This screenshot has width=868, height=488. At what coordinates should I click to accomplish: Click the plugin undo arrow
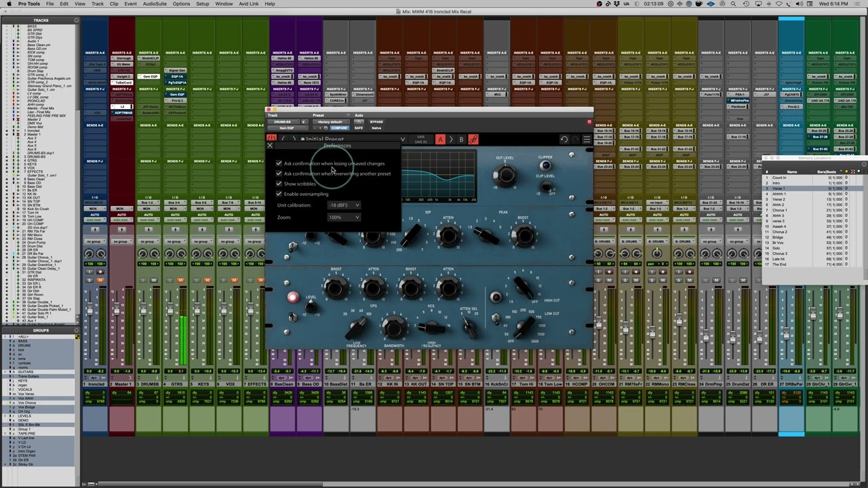(x=564, y=140)
